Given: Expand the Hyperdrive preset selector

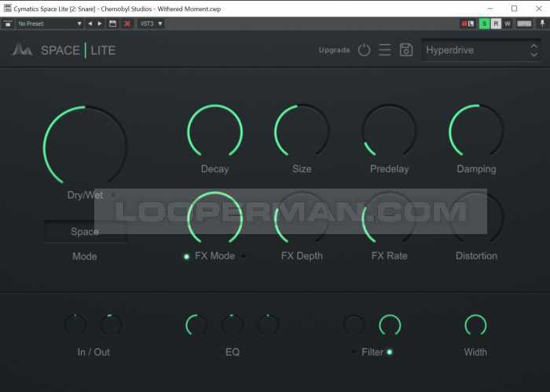Looking at the screenshot, I should 480,50.
